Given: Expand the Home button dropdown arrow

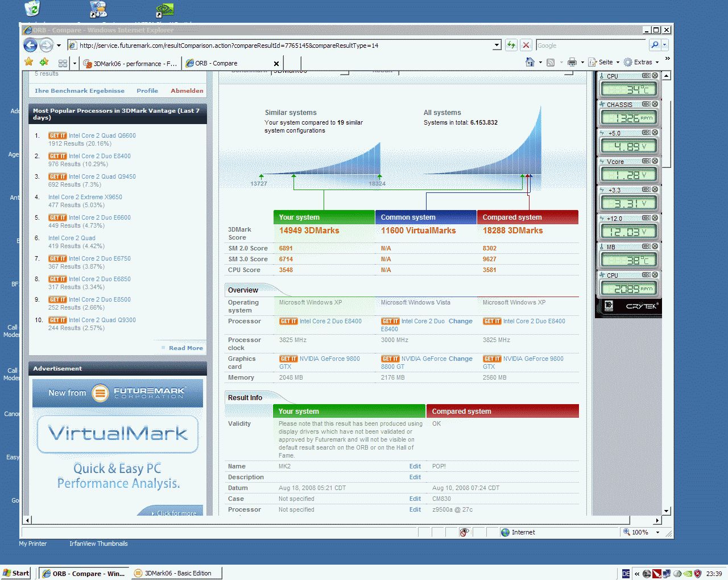Looking at the screenshot, I should (540, 63).
